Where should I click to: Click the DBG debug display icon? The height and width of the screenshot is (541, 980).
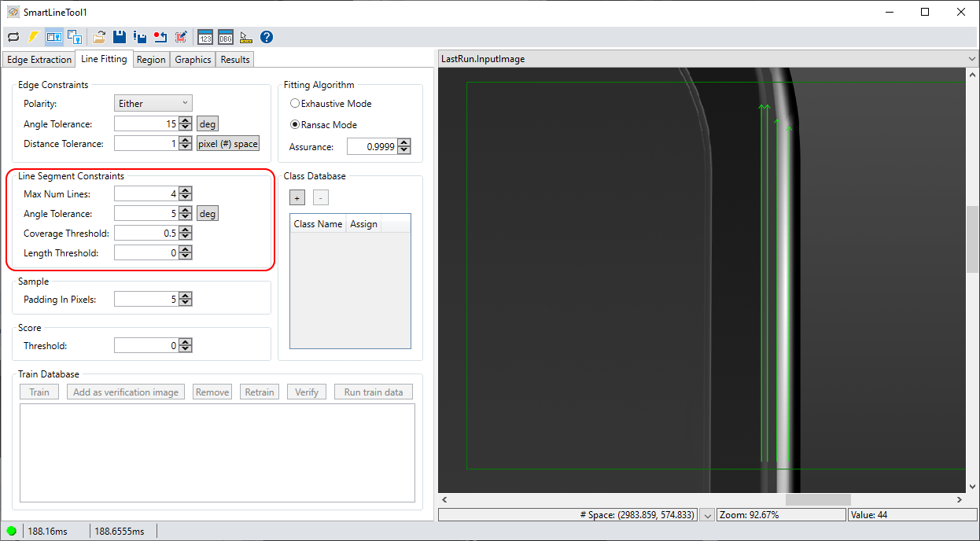point(226,36)
